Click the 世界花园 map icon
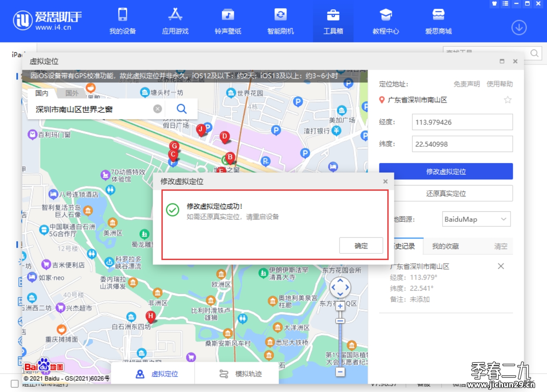 pyautogui.click(x=231, y=93)
